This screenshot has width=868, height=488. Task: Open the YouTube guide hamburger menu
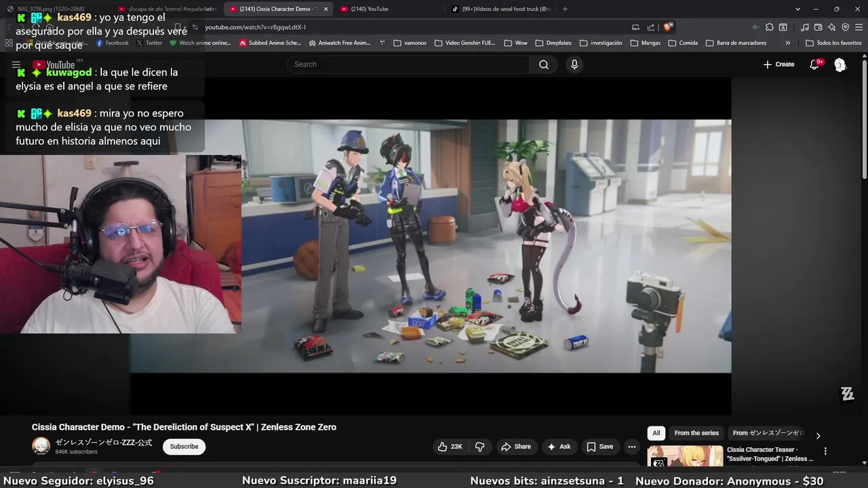pyautogui.click(x=16, y=64)
